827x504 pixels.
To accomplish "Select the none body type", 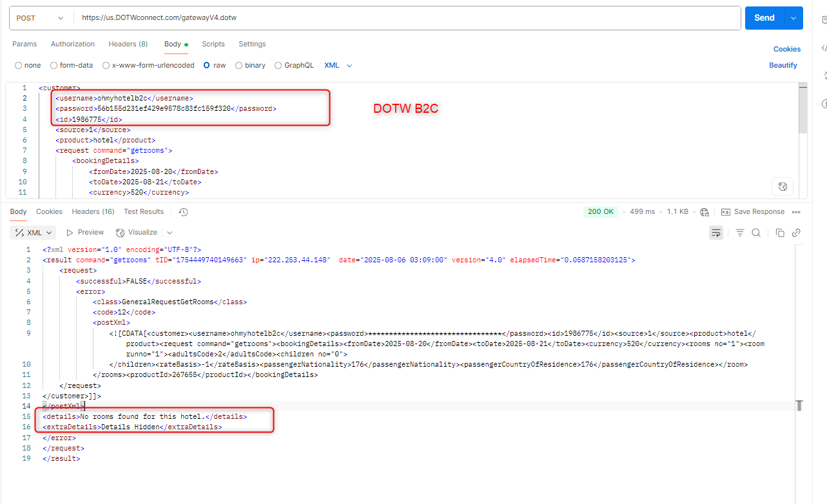I will click(x=28, y=65).
